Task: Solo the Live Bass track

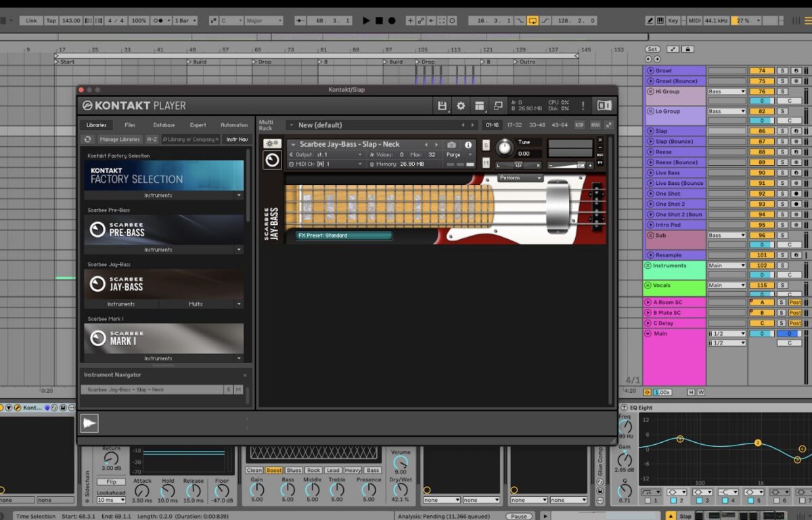Action: coord(782,173)
